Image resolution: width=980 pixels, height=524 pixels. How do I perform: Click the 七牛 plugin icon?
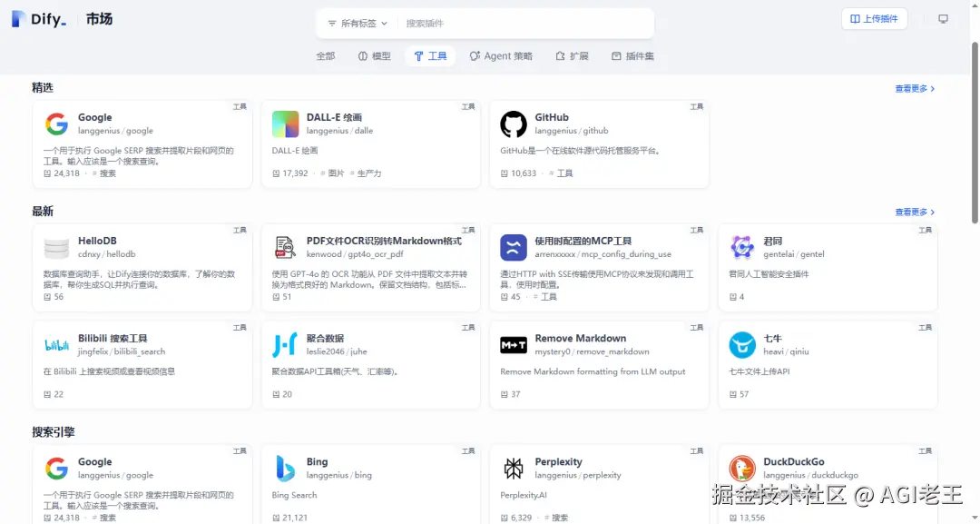742,344
